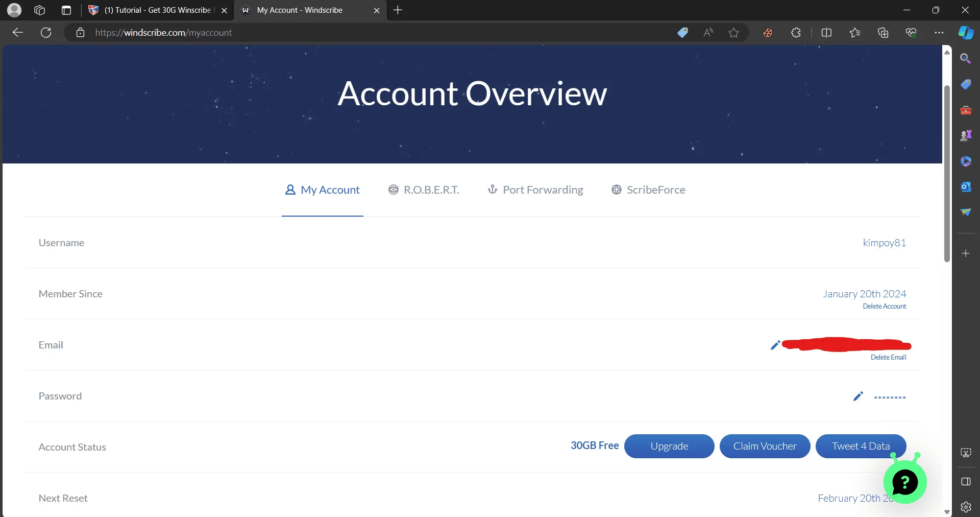The height and width of the screenshot is (517, 980).
Task: Toggle split screen view icon
Action: click(826, 33)
